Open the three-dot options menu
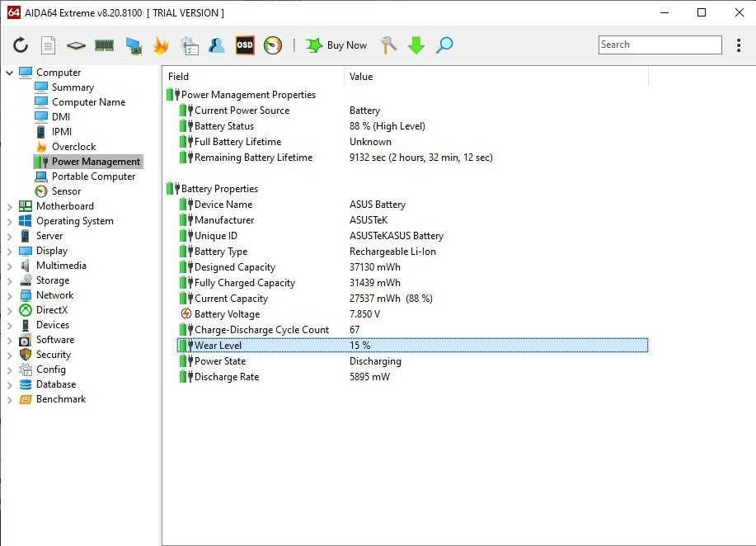 [739, 45]
